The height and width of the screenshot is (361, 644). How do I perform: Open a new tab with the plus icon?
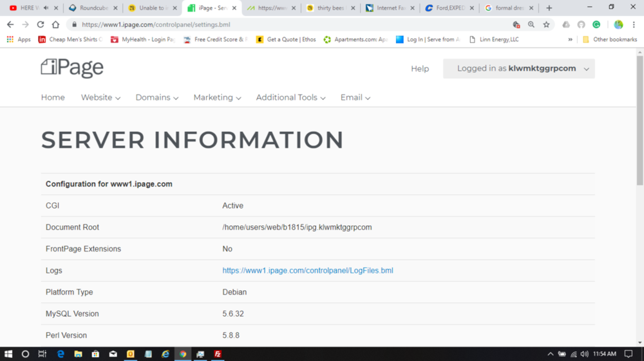click(549, 8)
